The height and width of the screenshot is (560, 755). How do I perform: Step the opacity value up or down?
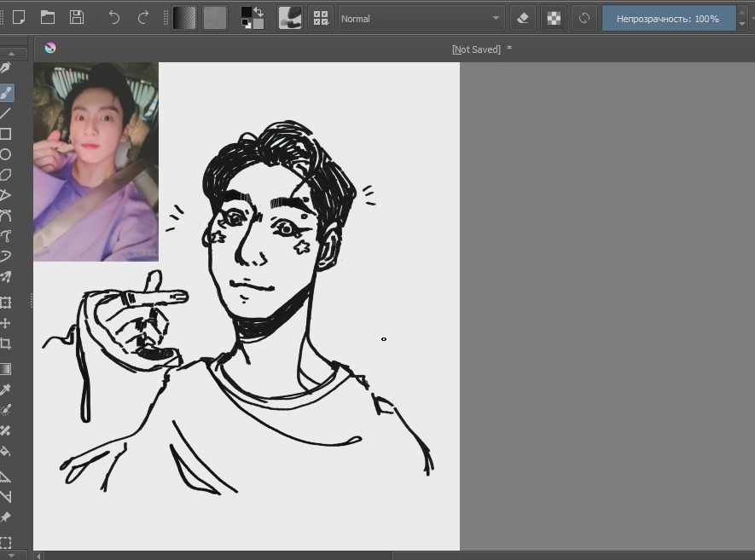(742, 18)
